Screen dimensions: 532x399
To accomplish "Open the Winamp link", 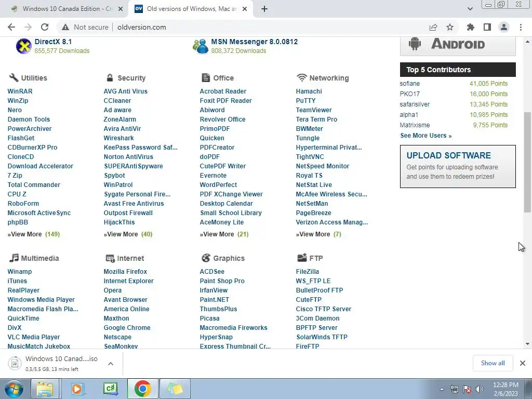I will pos(20,271).
